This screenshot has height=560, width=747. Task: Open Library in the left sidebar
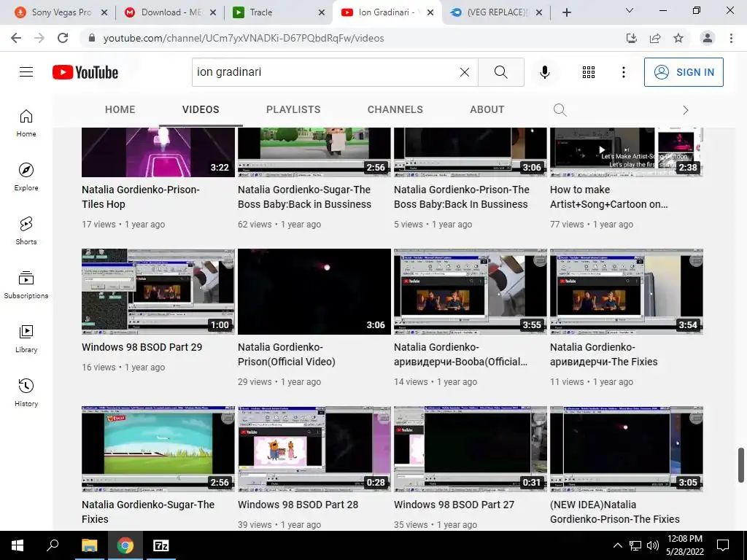coord(26,338)
